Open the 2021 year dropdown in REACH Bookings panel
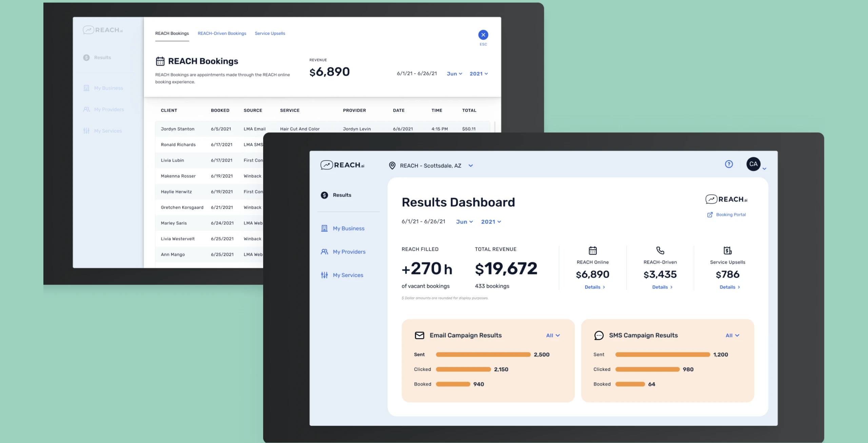This screenshot has height=443, width=868. point(479,74)
